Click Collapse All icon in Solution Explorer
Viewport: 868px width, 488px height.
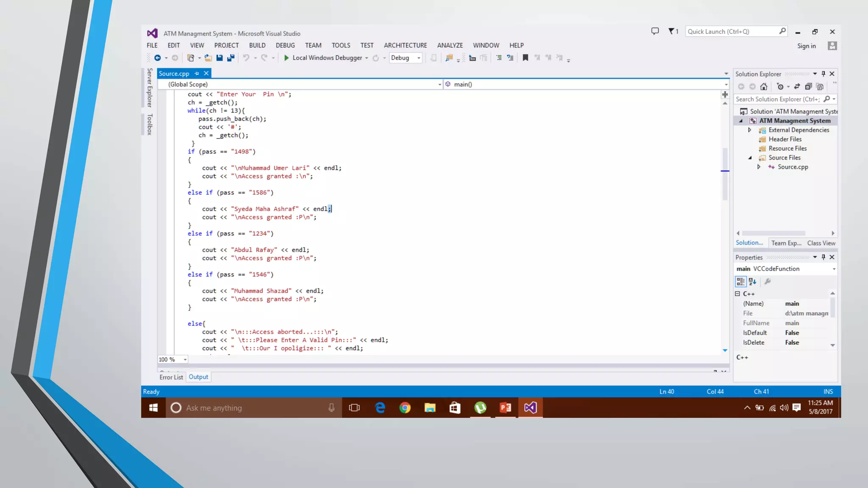[808, 87]
